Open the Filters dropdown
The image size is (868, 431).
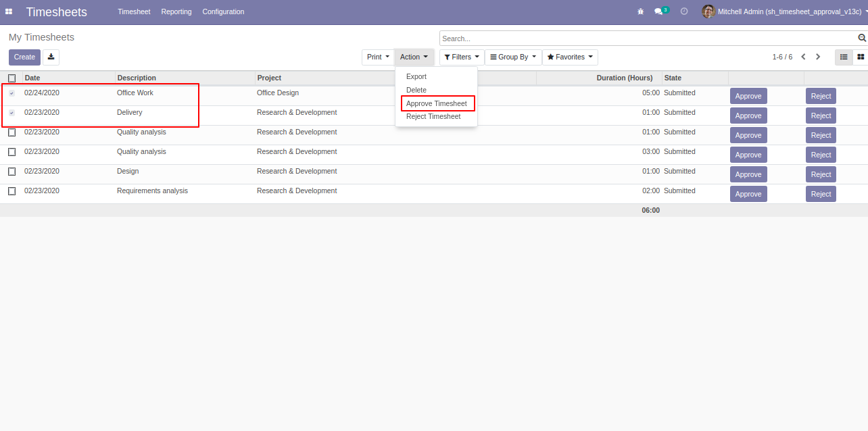462,57
